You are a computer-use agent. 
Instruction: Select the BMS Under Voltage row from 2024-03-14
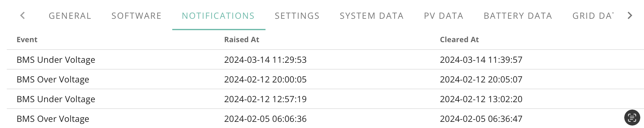pos(325,60)
